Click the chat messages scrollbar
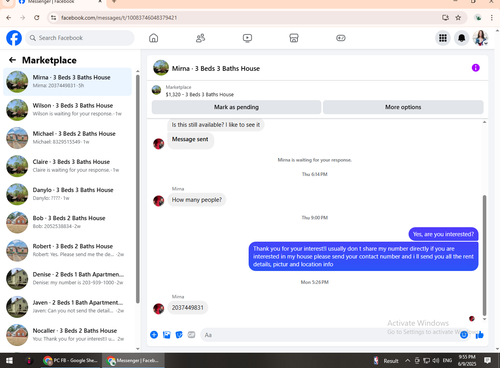The height and width of the screenshot is (368, 500). pos(484,255)
